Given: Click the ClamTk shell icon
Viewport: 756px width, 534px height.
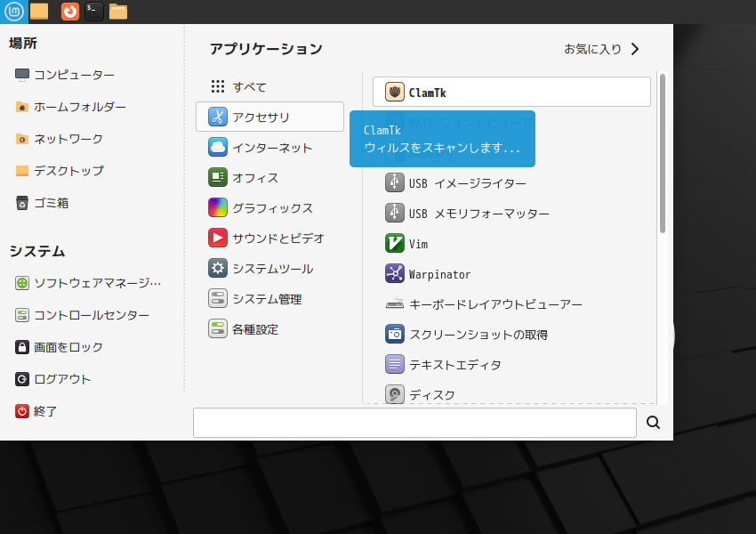Looking at the screenshot, I should 395,92.
